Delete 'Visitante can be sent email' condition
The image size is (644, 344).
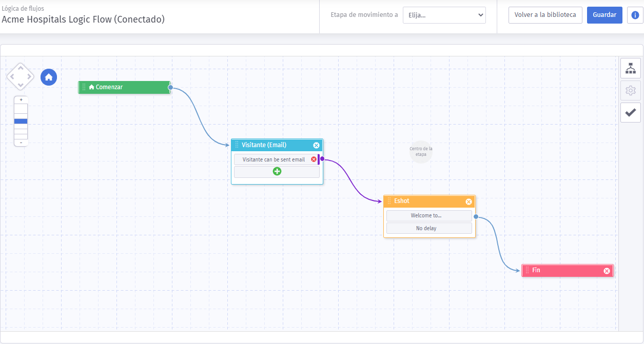click(x=314, y=159)
